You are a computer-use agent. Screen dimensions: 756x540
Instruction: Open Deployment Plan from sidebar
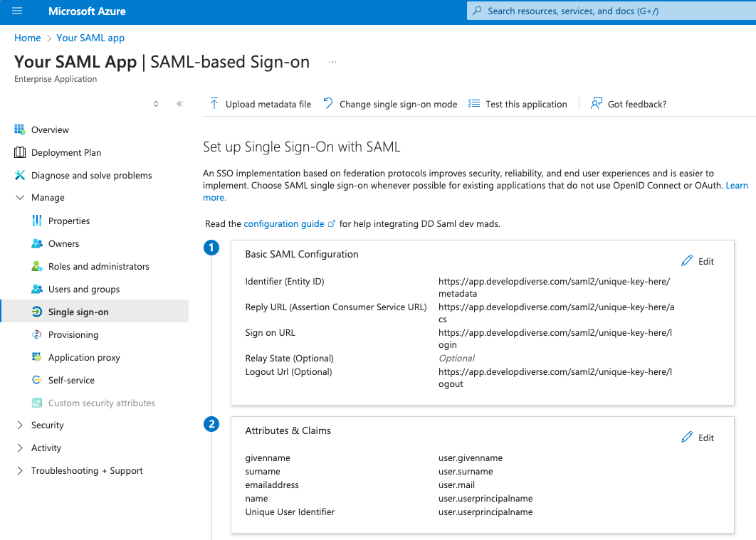[65, 152]
